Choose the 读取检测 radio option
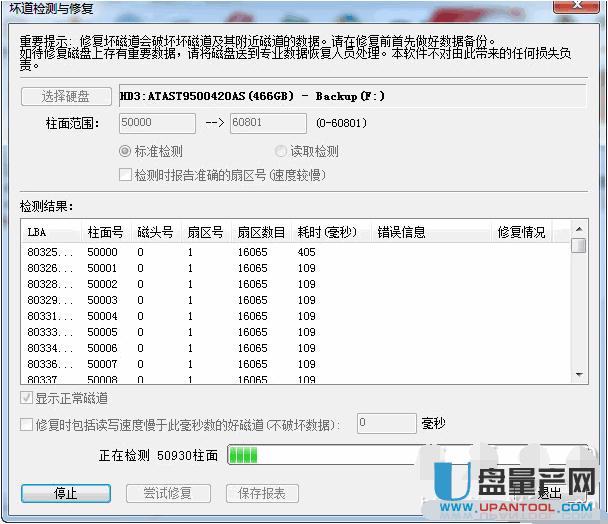 [282, 152]
